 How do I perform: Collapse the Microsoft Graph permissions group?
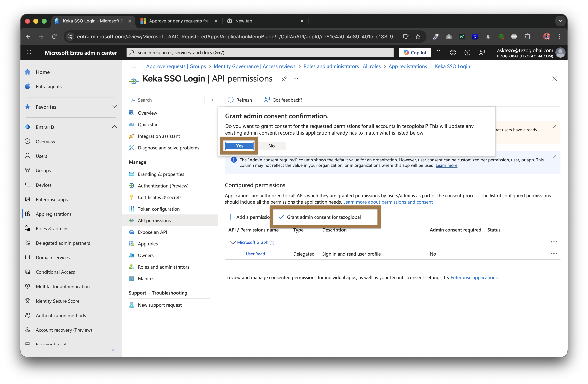click(x=232, y=242)
